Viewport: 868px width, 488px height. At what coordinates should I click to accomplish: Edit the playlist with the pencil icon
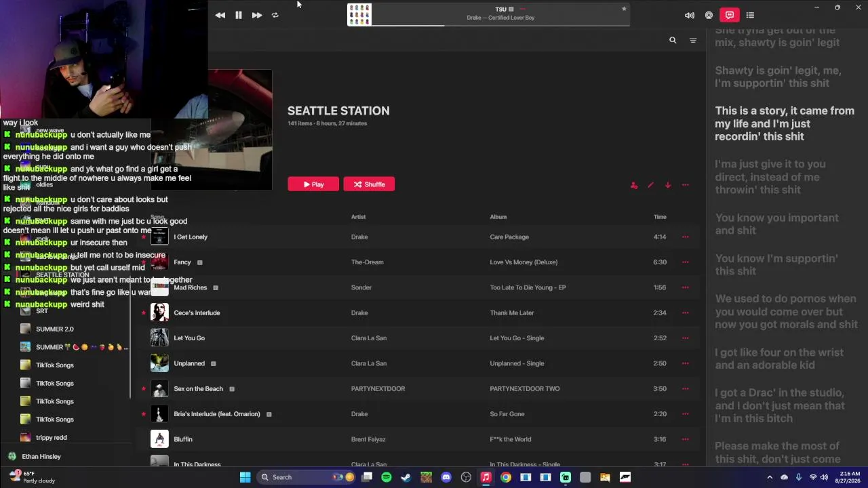pos(650,185)
